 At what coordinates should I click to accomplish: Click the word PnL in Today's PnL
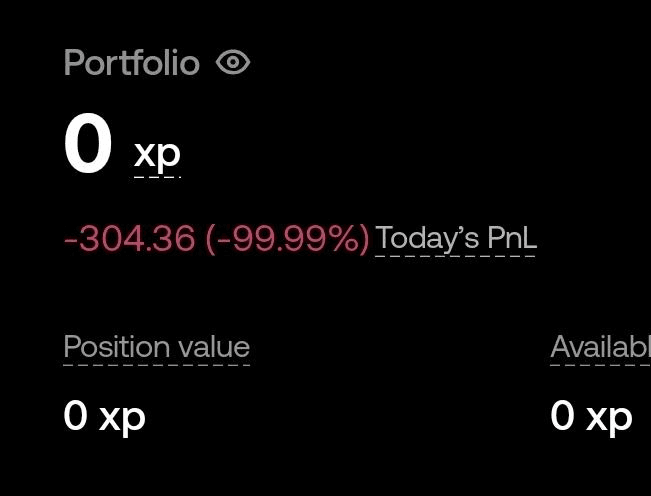(512, 237)
